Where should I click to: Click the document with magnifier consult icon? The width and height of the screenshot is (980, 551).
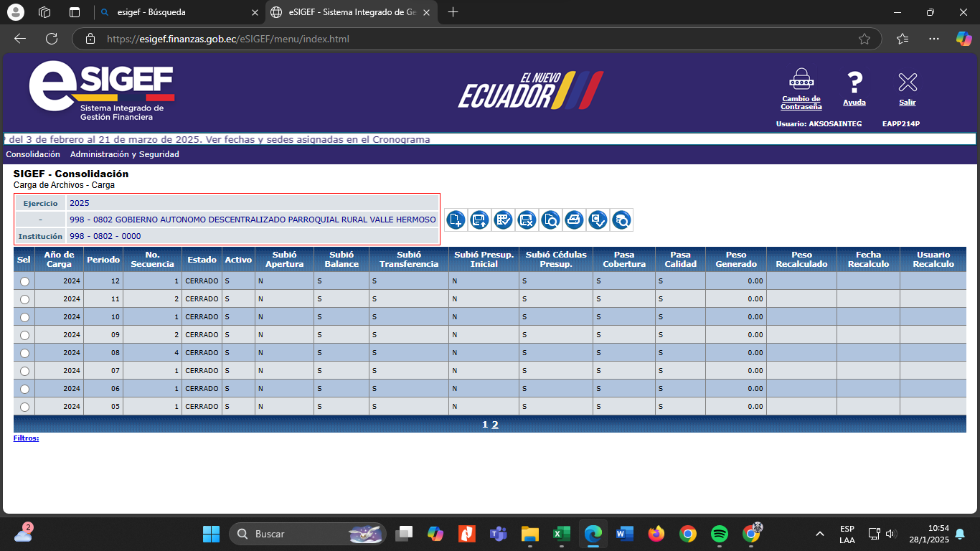550,220
